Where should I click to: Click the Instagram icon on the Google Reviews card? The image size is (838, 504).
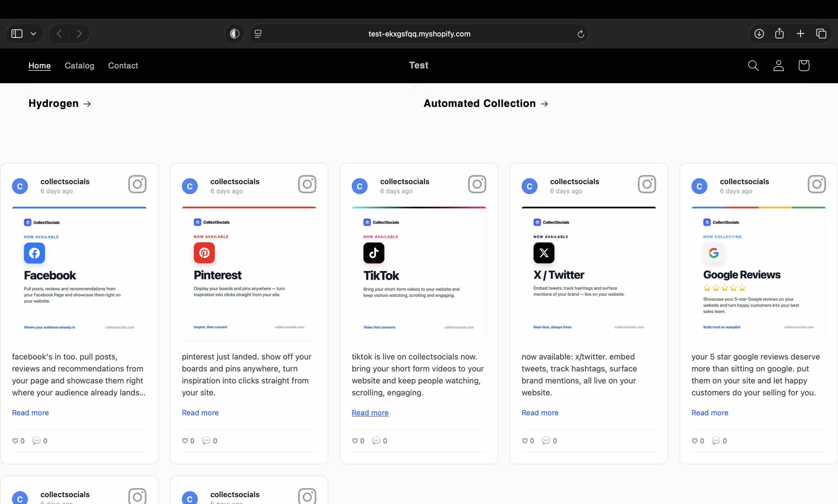pos(817,184)
